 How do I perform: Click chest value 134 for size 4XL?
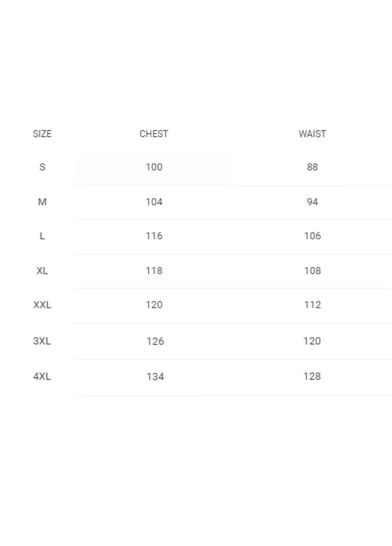click(x=155, y=377)
